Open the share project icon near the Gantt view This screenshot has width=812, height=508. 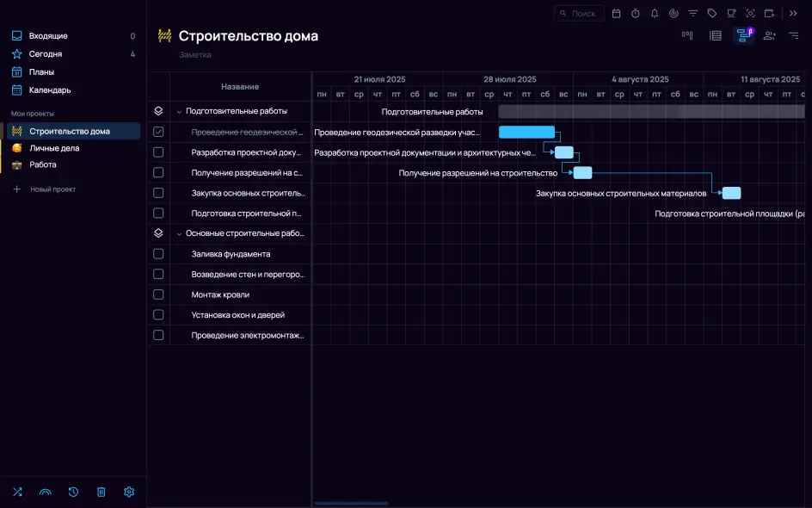[770, 35]
